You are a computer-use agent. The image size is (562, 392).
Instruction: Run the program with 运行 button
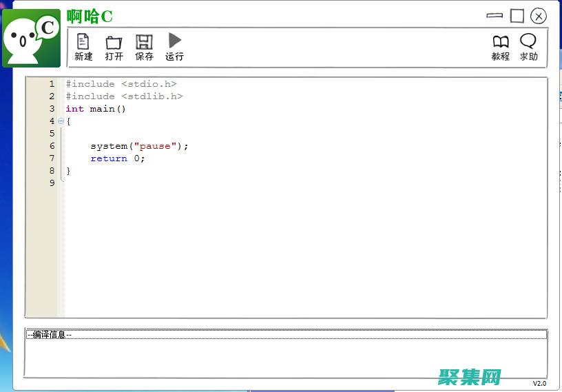coord(175,47)
